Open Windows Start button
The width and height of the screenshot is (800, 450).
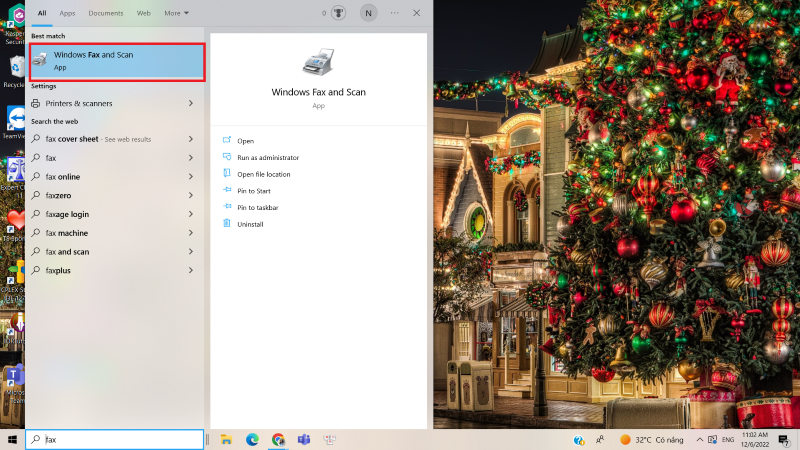pyautogui.click(x=12, y=439)
